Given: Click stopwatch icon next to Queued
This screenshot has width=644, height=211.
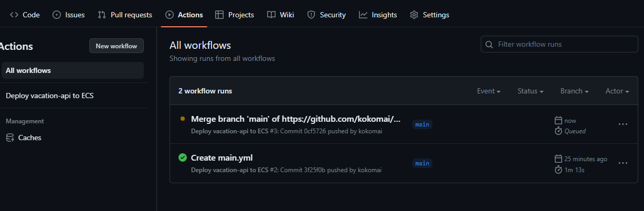Looking at the screenshot, I should point(558,131).
